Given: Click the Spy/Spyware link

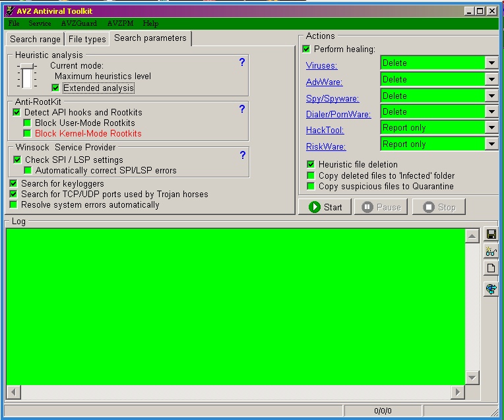Looking at the screenshot, I should point(332,98).
